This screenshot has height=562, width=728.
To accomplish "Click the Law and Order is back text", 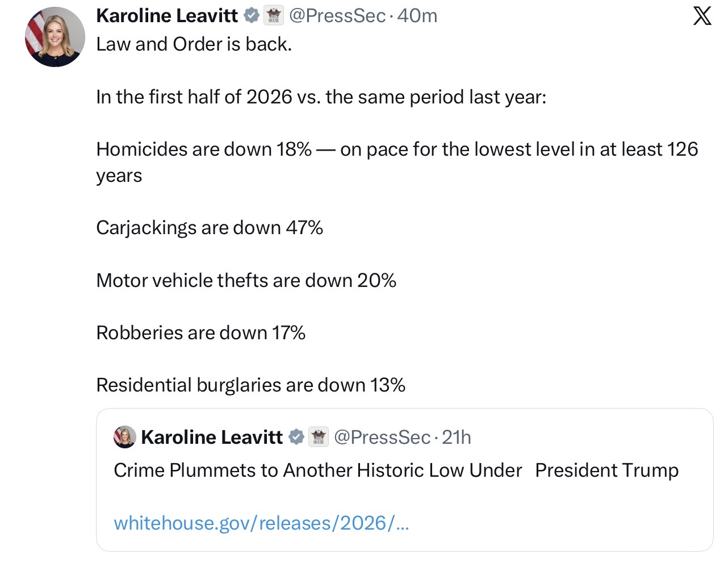I will pos(194,44).
